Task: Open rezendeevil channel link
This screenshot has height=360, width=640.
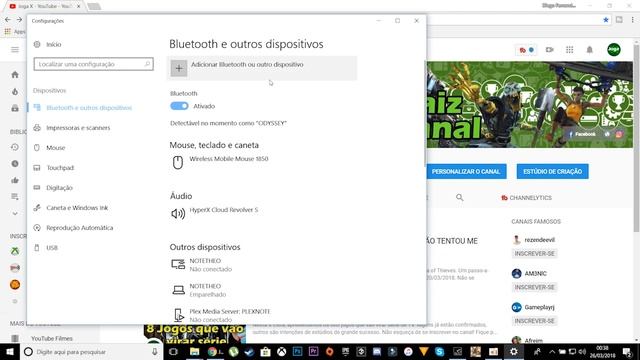Action: pos(539,240)
